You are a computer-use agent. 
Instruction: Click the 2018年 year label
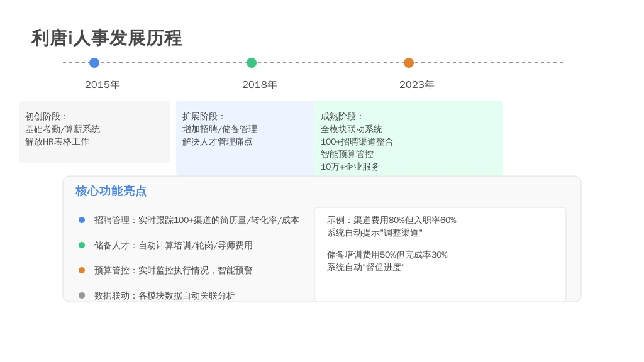tap(260, 85)
